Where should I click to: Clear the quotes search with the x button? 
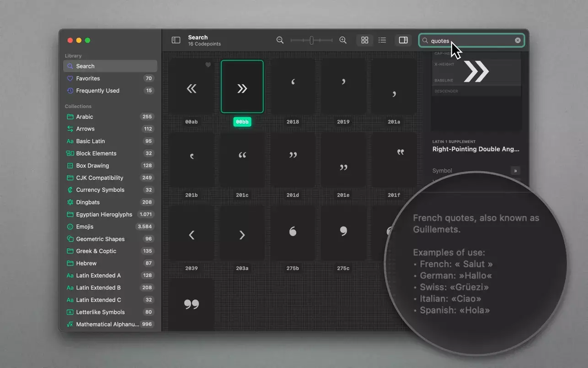(x=517, y=40)
